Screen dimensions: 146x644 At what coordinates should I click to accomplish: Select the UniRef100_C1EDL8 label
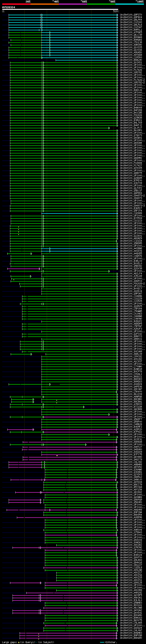coord(131,567)
